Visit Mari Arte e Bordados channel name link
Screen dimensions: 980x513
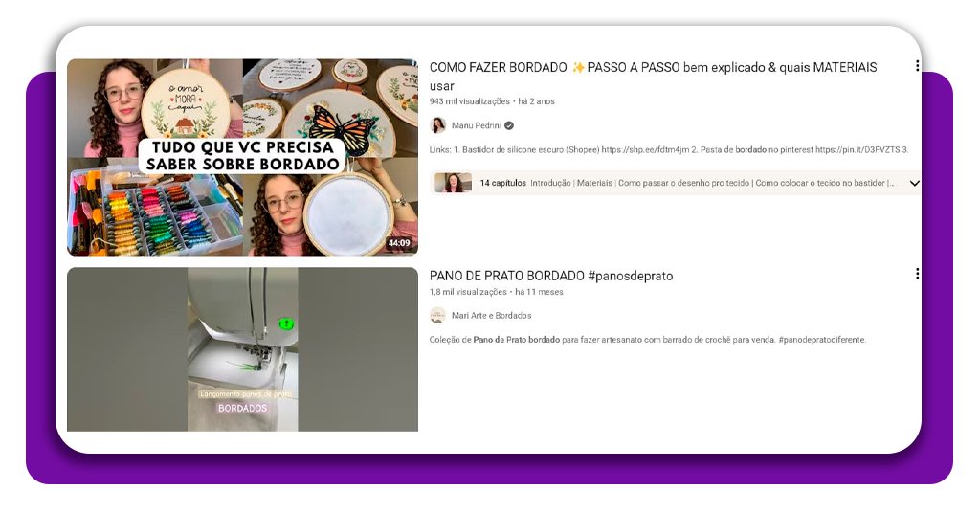pyautogui.click(x=491, y=315)
